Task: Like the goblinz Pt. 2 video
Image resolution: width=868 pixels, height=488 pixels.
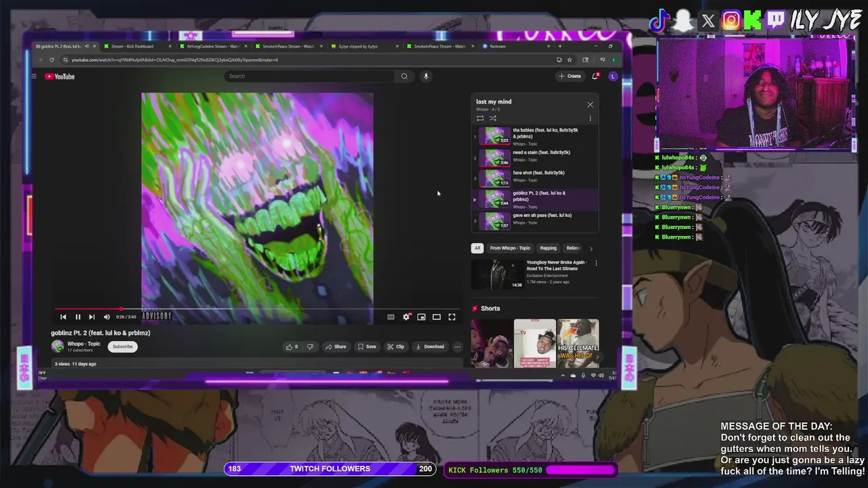Action: [292, 346]
